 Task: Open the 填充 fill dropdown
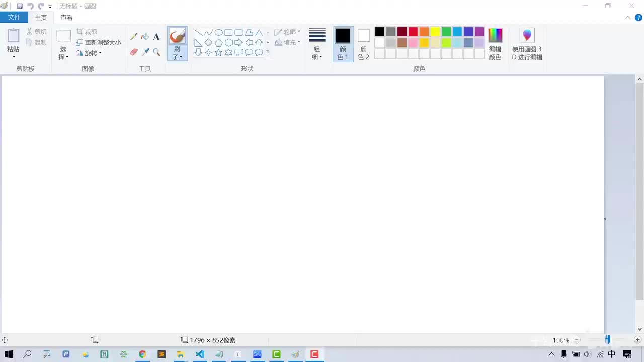(287, 42)
